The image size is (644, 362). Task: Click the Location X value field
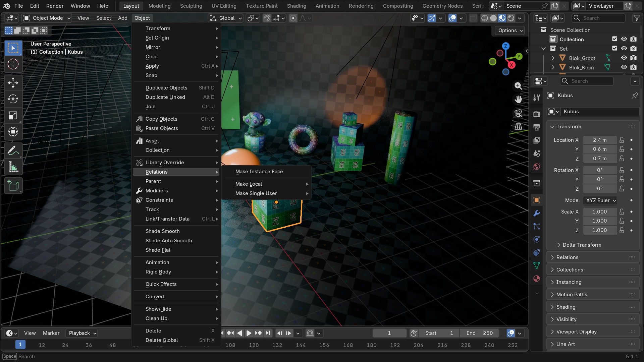click(x=600, y=140)
